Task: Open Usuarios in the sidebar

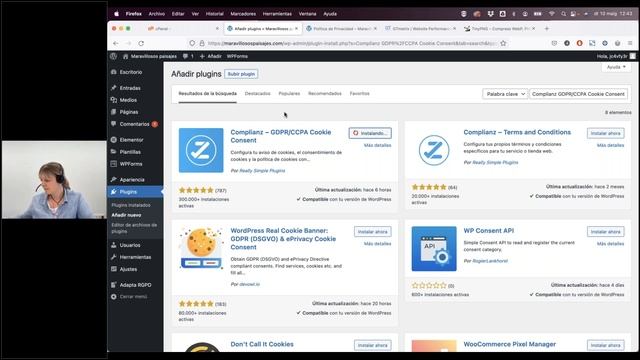Action: pyautogui.click(x=130, y=245)
